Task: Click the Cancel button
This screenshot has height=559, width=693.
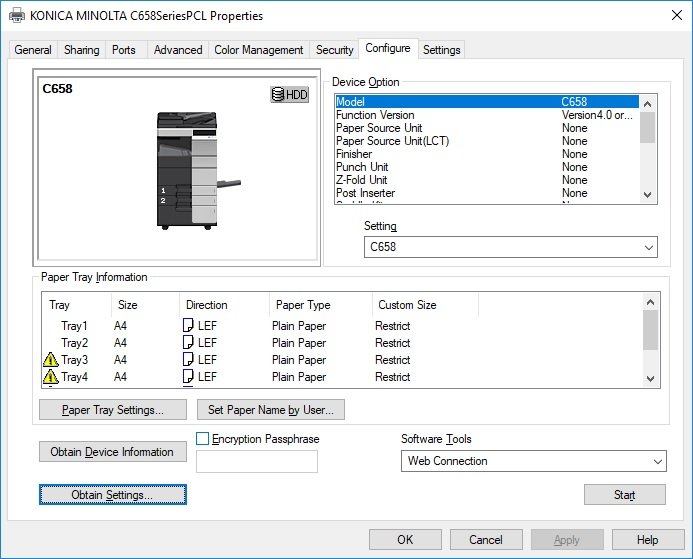Action: pyautogui.click(x=486, y=540)
